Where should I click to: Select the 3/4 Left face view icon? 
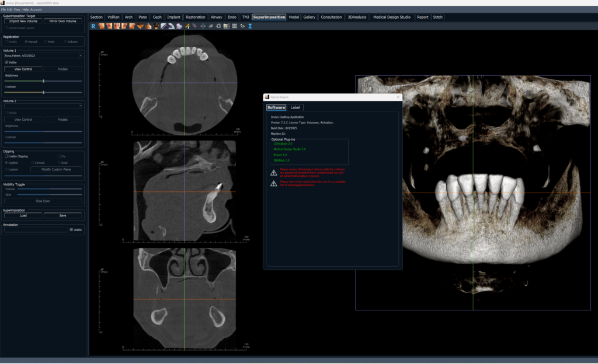pos(109,26)
